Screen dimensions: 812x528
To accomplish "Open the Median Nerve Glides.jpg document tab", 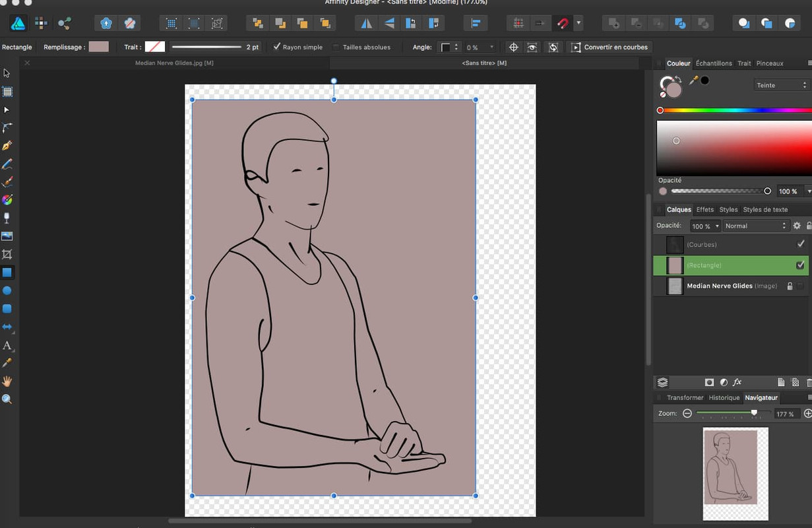I will [x=174, y=63].
